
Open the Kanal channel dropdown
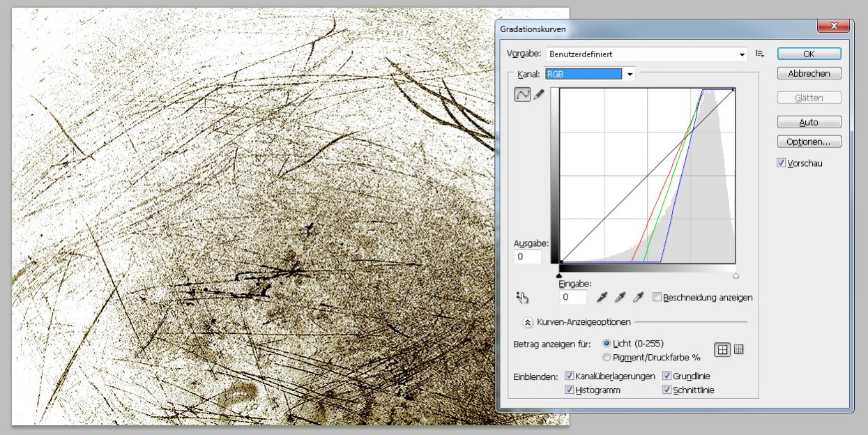[x=591, y=73]
